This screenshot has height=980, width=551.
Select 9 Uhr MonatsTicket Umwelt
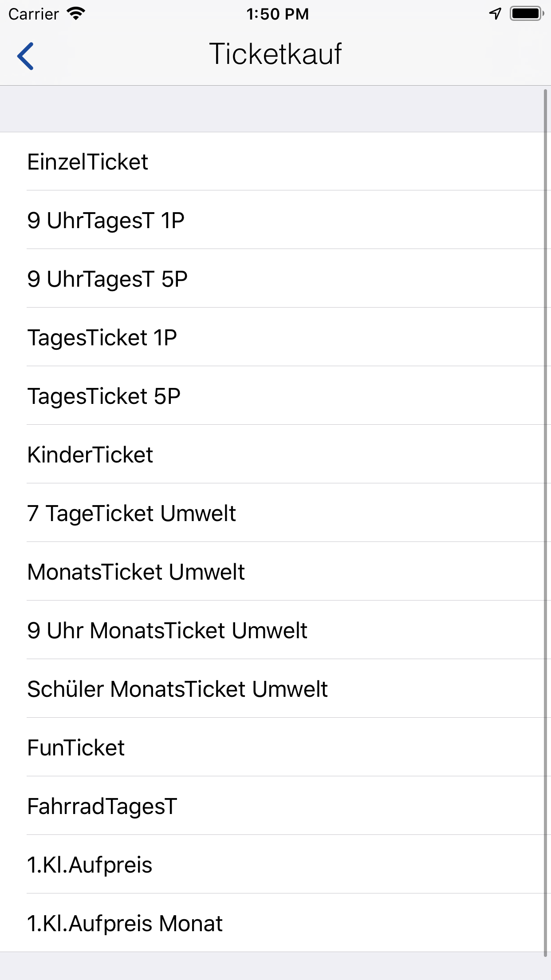click(x=275, y=630)
